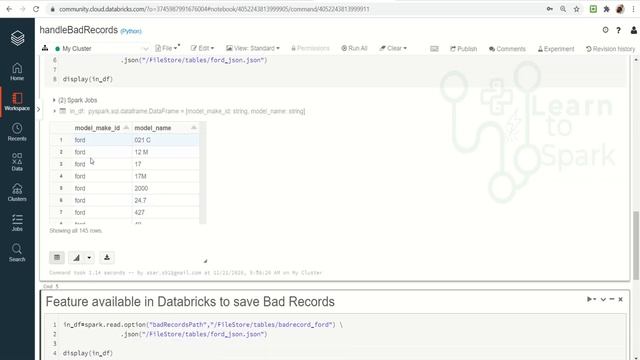Click the browser forward arrow
This screenshot has height=360, width=640.
coord(22,9)
